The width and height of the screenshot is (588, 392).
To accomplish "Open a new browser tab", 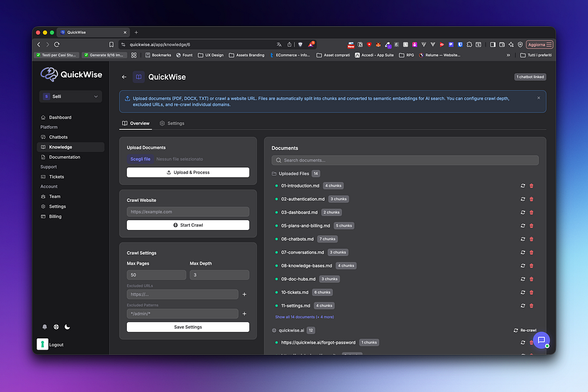I will click(136, 33).
